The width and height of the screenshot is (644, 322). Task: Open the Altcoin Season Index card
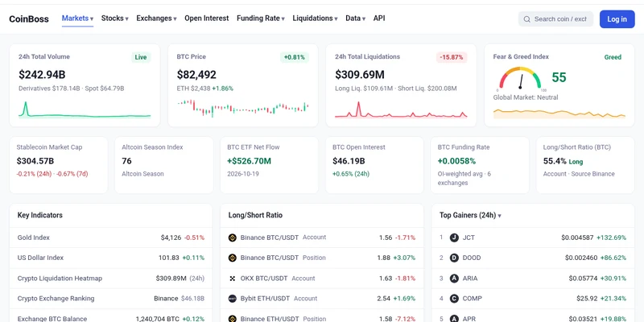164,165
